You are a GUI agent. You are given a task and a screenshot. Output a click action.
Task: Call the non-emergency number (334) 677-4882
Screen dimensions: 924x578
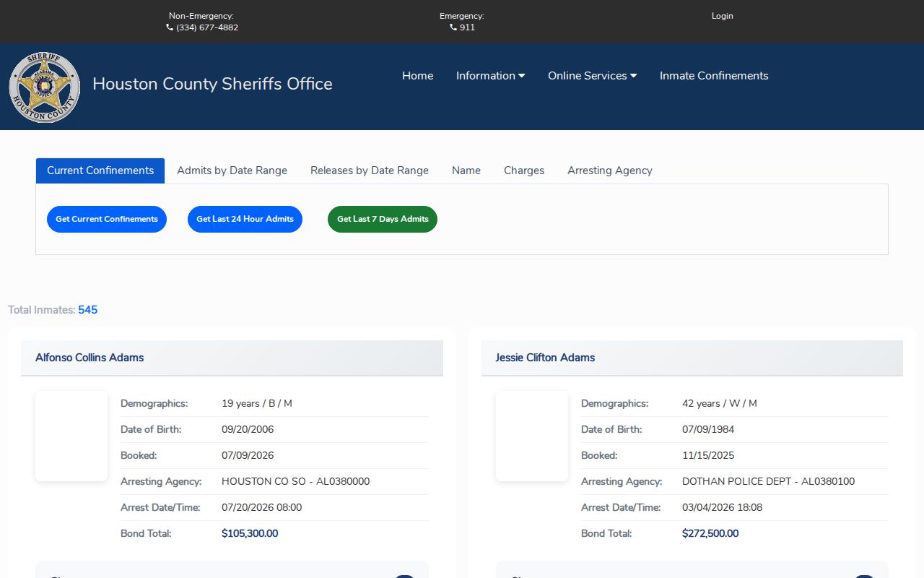pos(207,27)
